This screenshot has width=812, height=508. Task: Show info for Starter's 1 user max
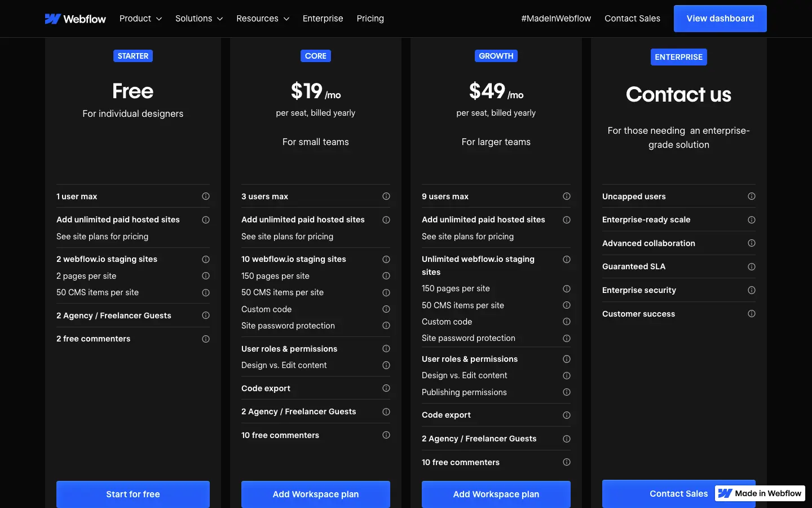206,196
